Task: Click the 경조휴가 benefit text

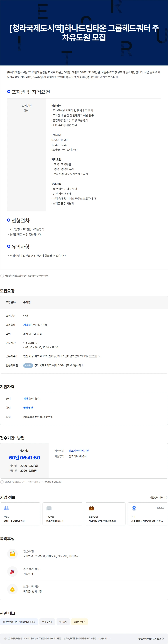Action: [28, 574]
